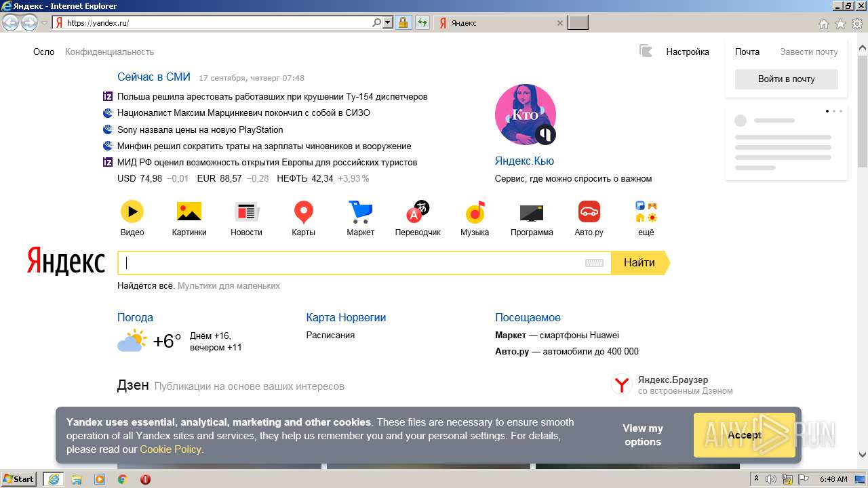Open the Настройка menu
Viewport: 868px width, 488px height.
click(688, 52)
